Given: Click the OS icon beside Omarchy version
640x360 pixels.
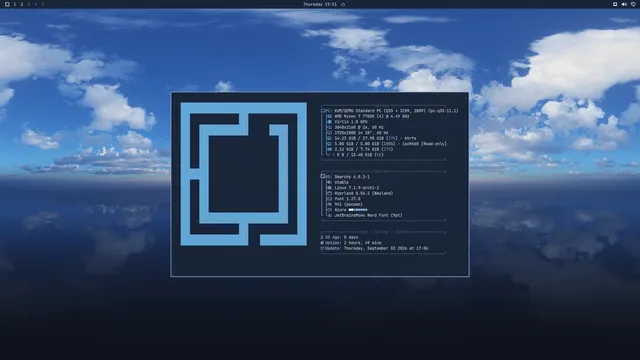Looking at the screenshot, I should tap(323, 176).
